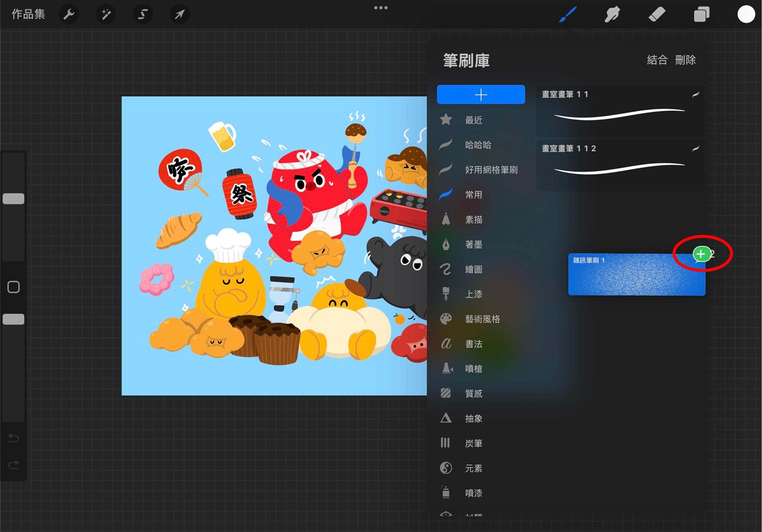Open the Layers panel icon

coord(701,14)
